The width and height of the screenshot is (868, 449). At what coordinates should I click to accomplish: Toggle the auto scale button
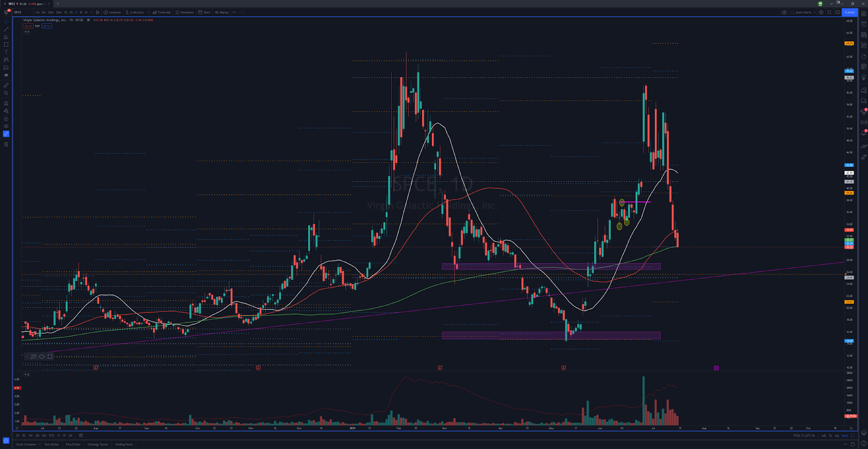[844, 435]
